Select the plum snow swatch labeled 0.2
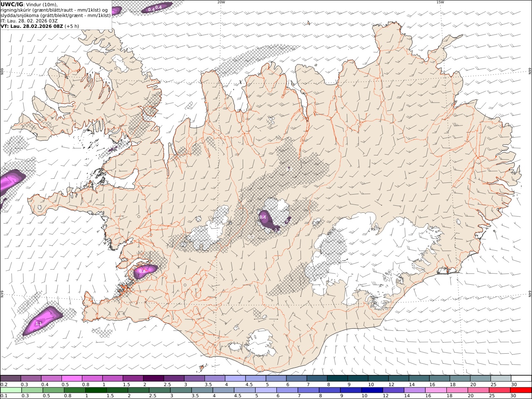The height and width of the screenshot is (399, 532). 11,378
